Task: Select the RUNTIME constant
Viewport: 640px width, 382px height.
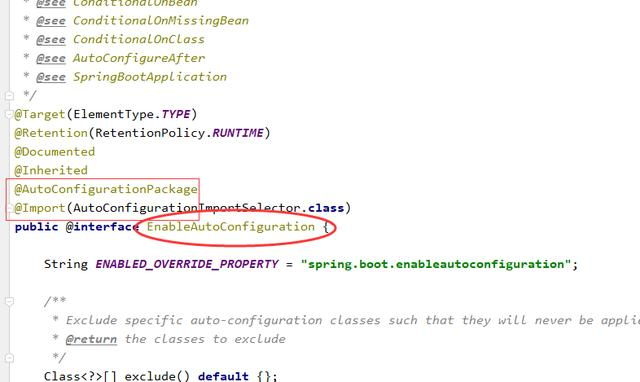Action: coord(238,133)
